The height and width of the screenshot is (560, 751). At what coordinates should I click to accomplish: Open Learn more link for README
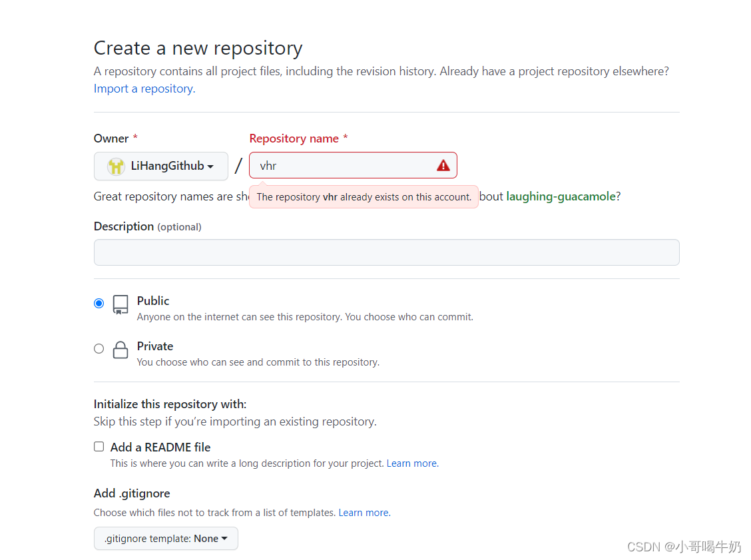412,463
